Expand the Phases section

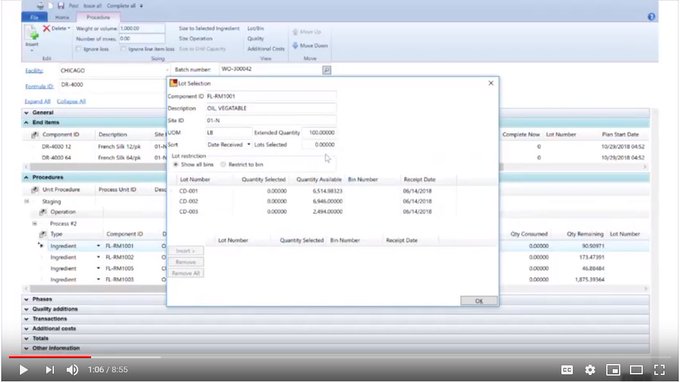pos(26,299)
